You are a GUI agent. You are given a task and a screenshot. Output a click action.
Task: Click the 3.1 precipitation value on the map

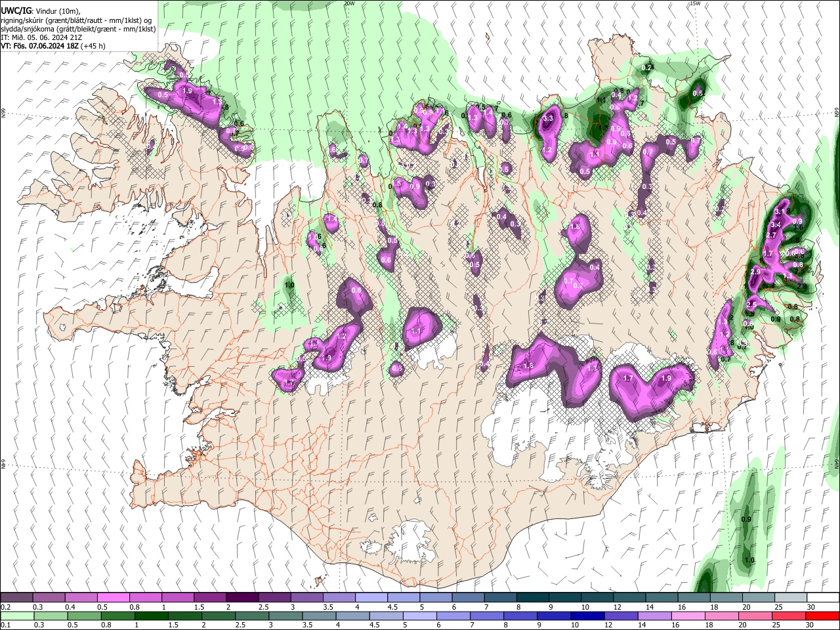[780, 212]
